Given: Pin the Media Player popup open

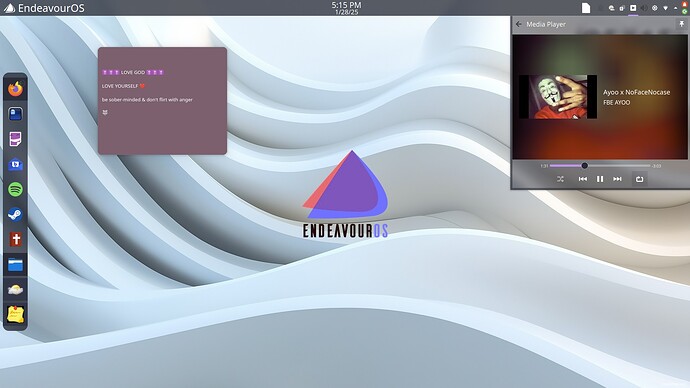Looking at the screenshot, I should point(682,24).
